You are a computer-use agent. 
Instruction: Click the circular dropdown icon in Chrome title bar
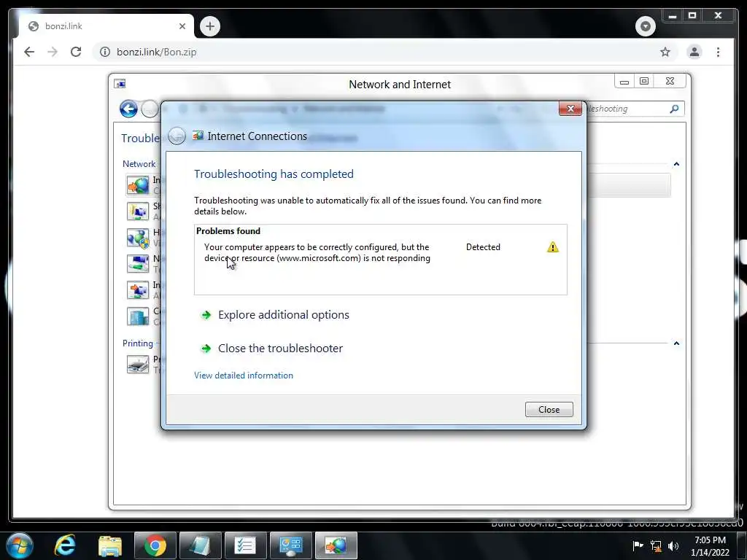pyautogui.click(x=645, y=26)
